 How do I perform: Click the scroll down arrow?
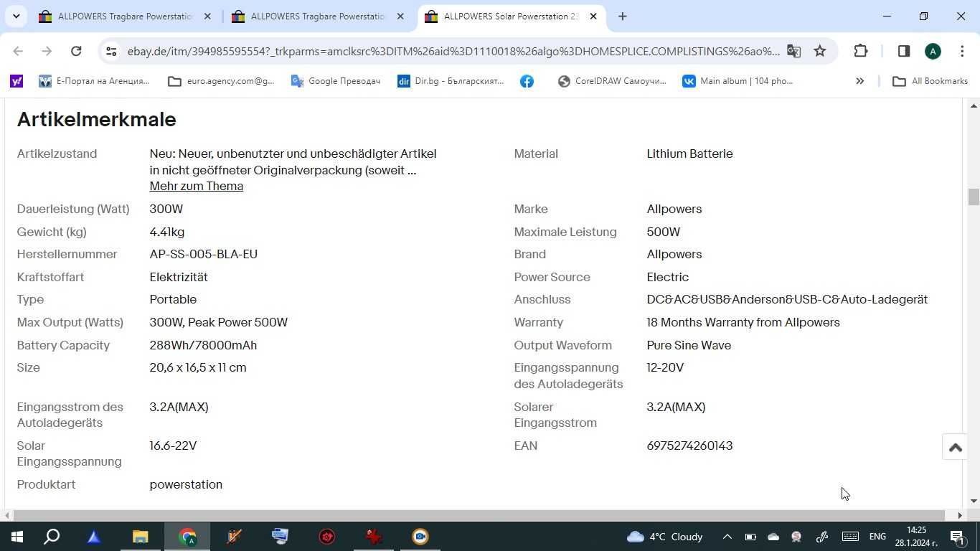(974, 501)
